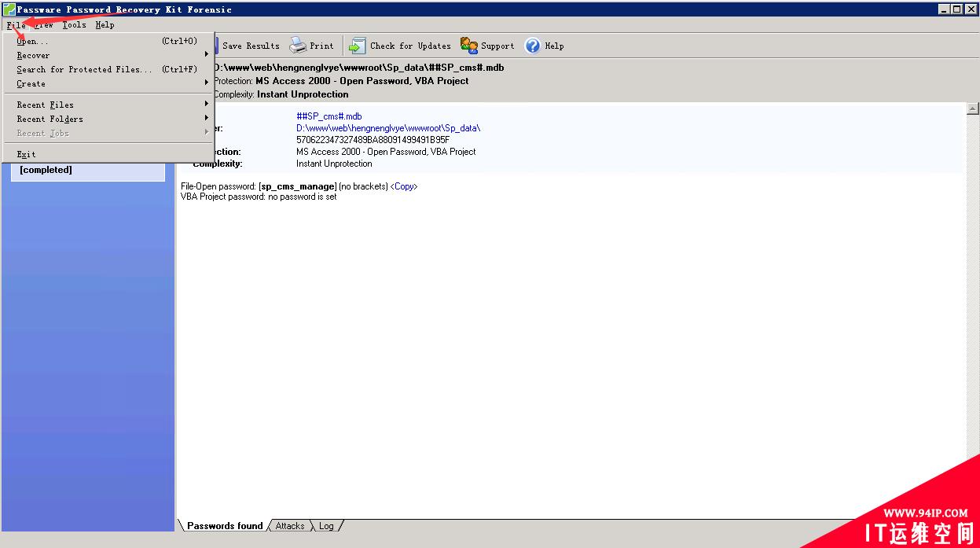Open the Tools menu

pyautogui.click(x=75, y=24)
